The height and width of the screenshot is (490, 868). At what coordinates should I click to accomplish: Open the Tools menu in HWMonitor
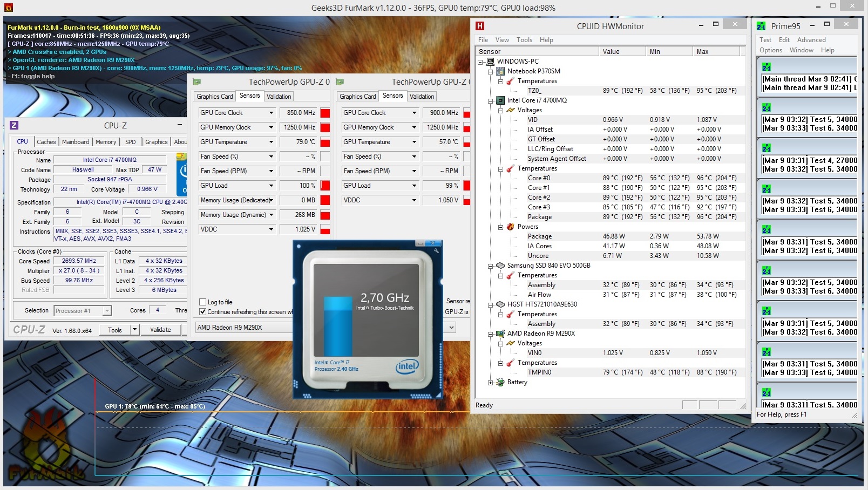click(x=524, y=40)
